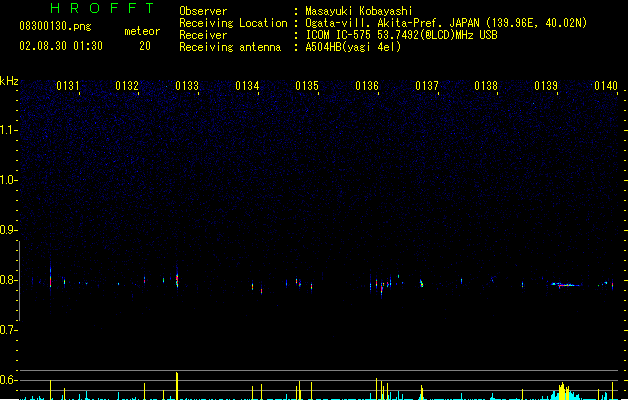Click the timestamp 02.08.30 01:30
Screen dimensions: 629x400
point(61,46)
